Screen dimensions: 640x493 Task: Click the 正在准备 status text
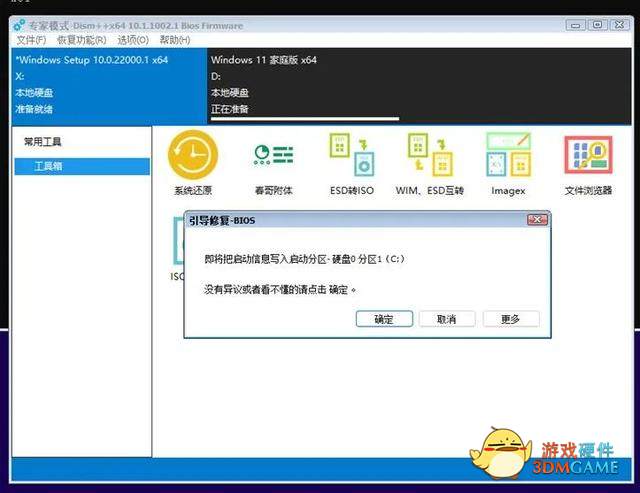pos(230,109)
